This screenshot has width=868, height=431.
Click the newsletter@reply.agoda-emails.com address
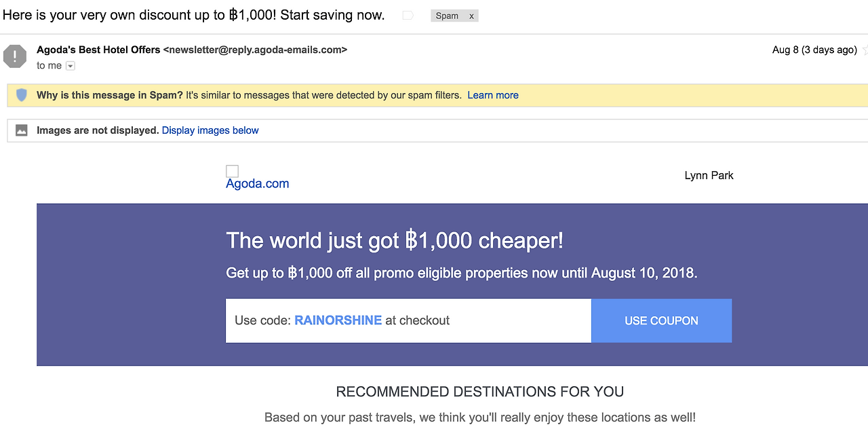click(x=255, y=50)
